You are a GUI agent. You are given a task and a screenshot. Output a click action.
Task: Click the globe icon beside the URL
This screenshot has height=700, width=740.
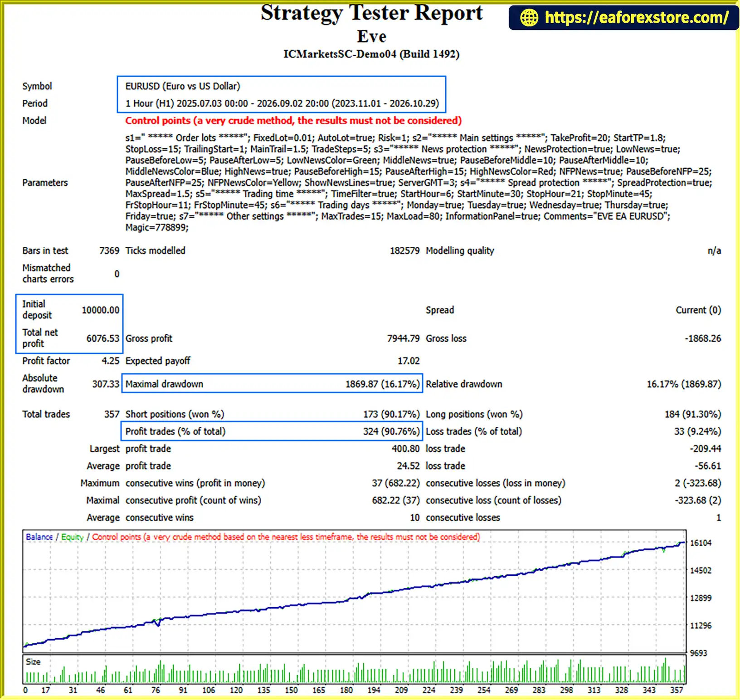[x=529, y=18]
